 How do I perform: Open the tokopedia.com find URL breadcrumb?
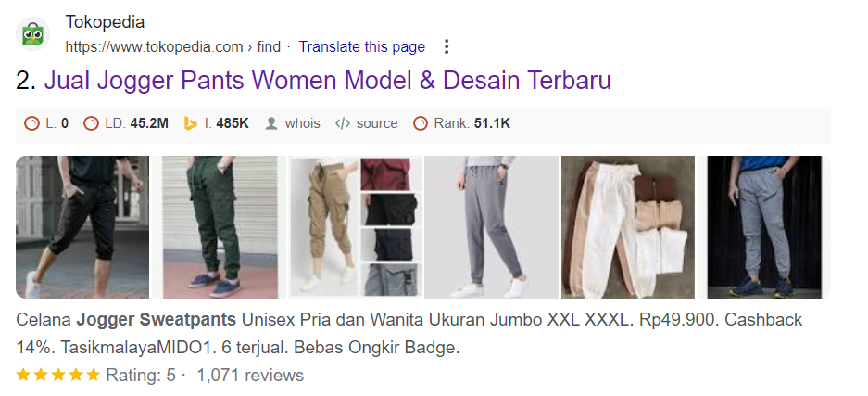(x=172, y=47)
